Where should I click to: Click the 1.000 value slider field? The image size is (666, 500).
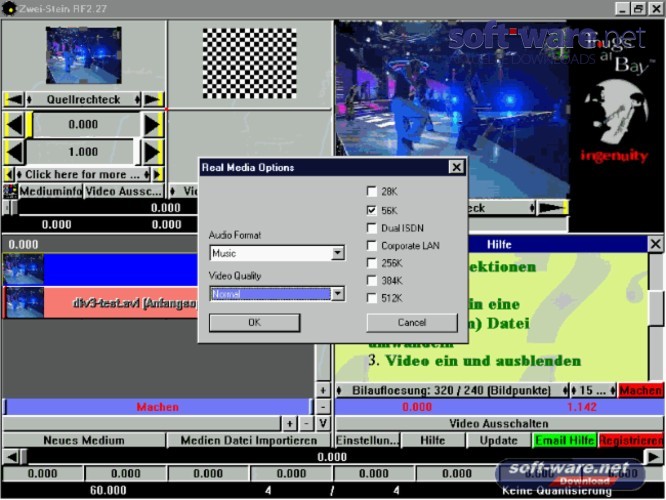coord(84,152)
